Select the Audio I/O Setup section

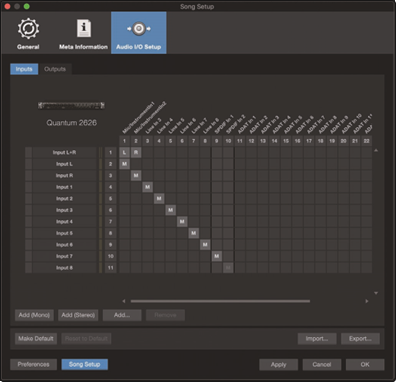pyautogui.click(x=139, y=33)
